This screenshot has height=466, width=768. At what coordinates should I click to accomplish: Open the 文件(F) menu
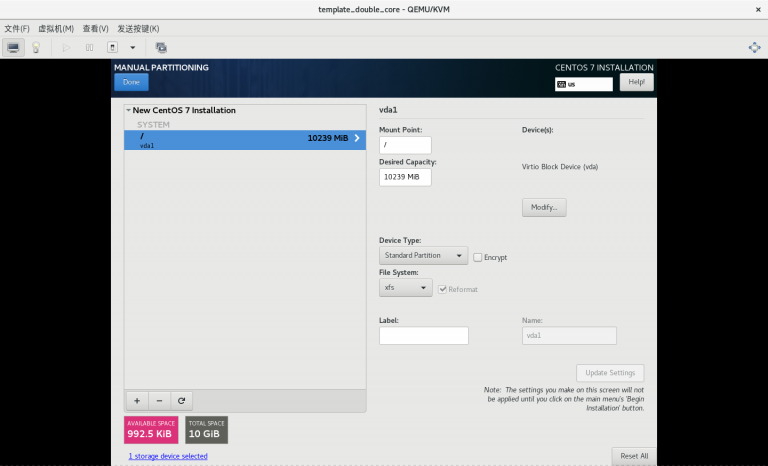click(17, 28)
